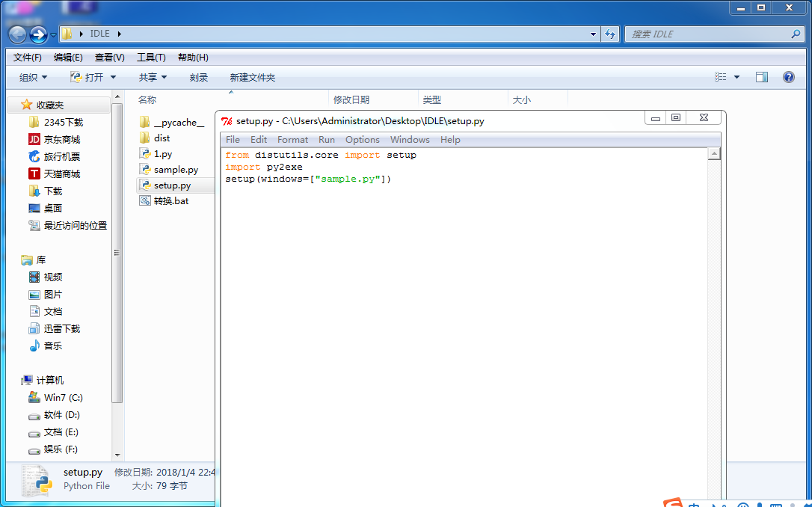
Task: Click the 大小 column header
Action: [x=521, y=100]
